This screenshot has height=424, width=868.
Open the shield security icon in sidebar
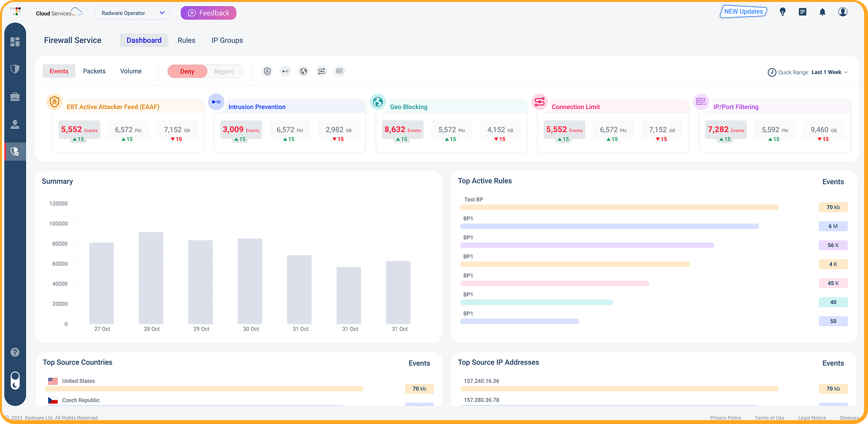click(x=15, y=69)
